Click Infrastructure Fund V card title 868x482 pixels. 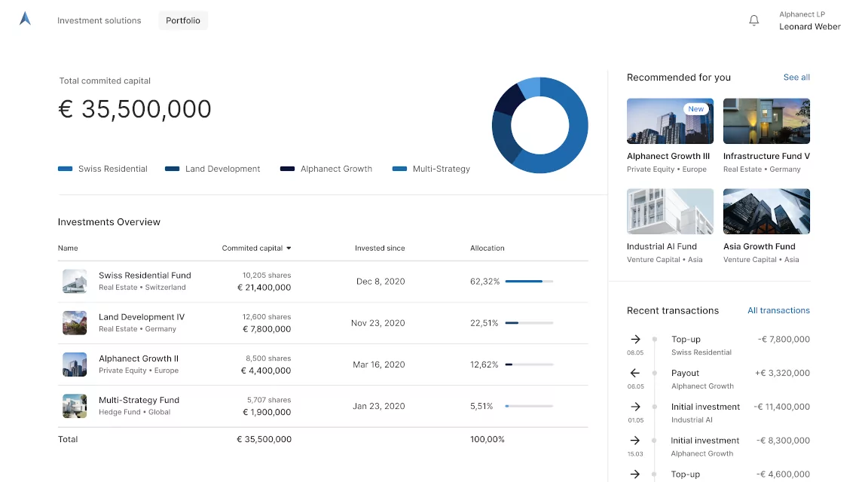pos(767,156)
